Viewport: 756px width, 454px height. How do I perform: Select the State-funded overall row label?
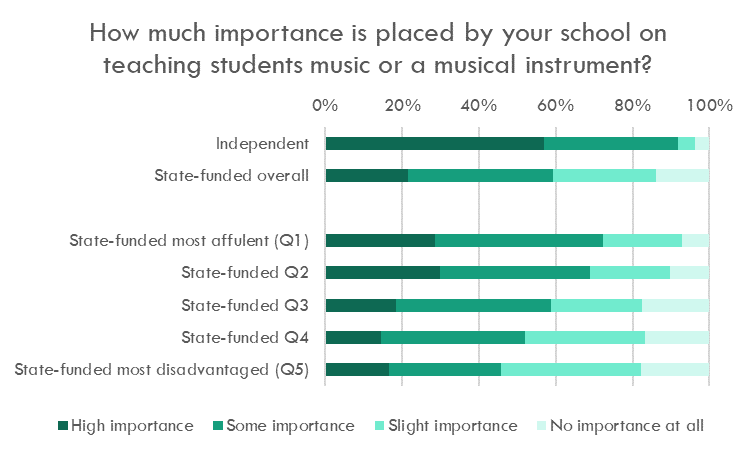(x=232, y=176)
